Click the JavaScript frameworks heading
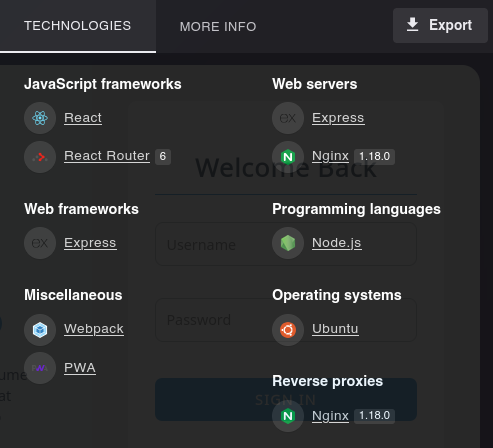493x448 pixels. (103, 84)
